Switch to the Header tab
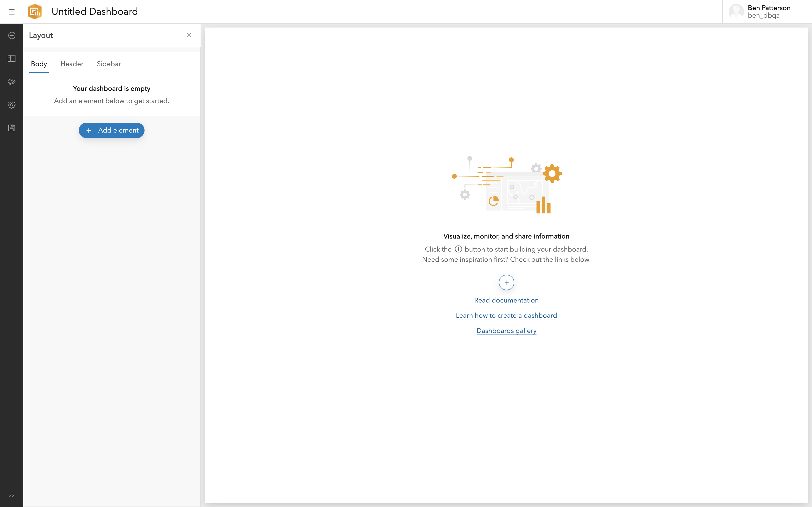The width and height of the screenshot is (812, 507). (72, 64)
